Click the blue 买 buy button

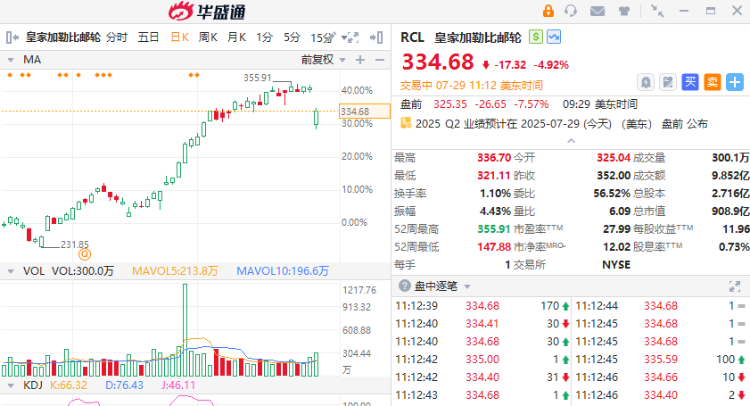(690, 82)
